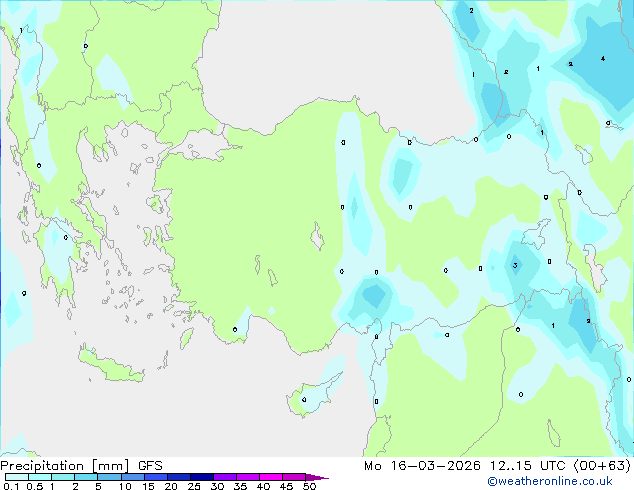Pick the 10–15 mm legend color swatch
Viewport: 634px width, 490px height.
[132, 477]
